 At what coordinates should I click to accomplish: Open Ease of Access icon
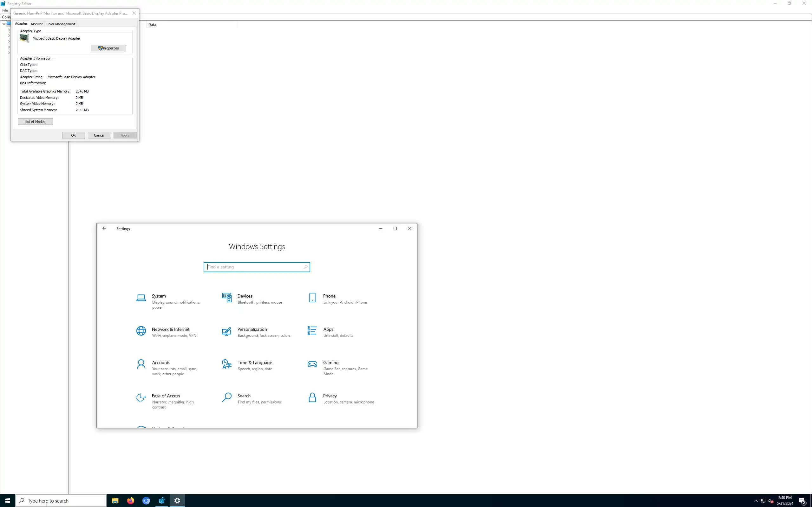141,397
